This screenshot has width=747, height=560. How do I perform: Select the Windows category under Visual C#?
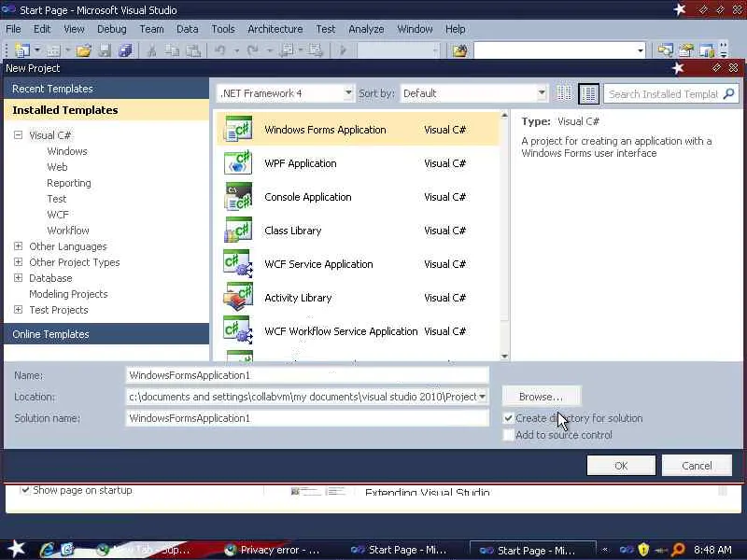click(67, 151)
